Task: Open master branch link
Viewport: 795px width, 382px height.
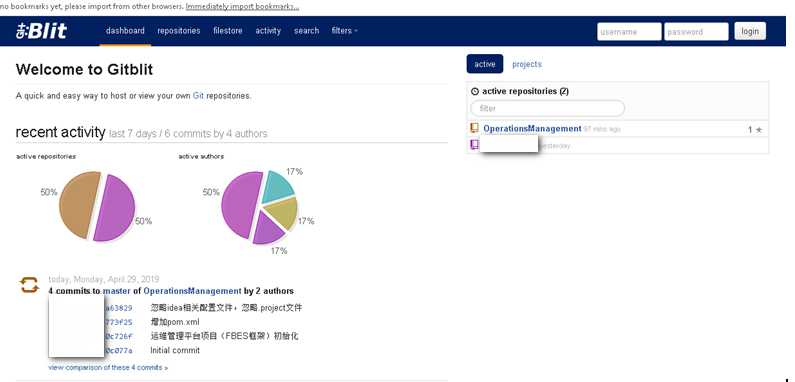Action: pos(117,291)
